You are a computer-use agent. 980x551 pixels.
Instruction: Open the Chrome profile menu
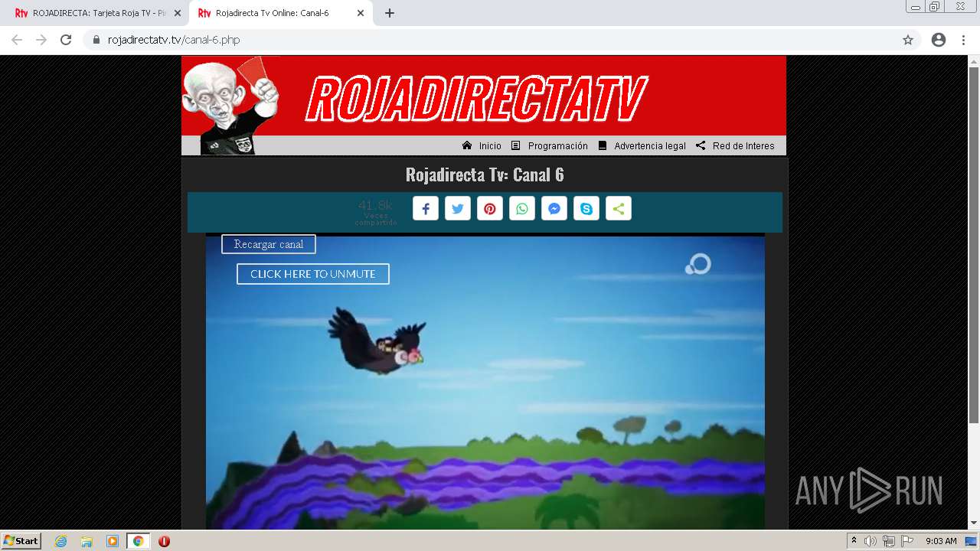939,40
